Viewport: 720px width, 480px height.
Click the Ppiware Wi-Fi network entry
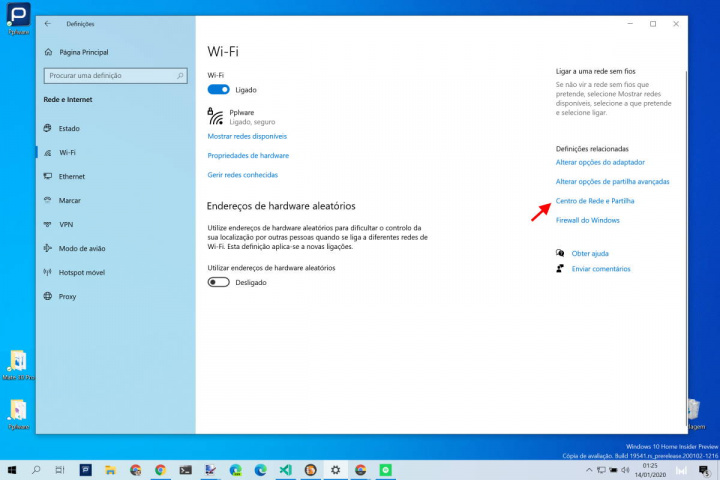[x=240, y=117]
